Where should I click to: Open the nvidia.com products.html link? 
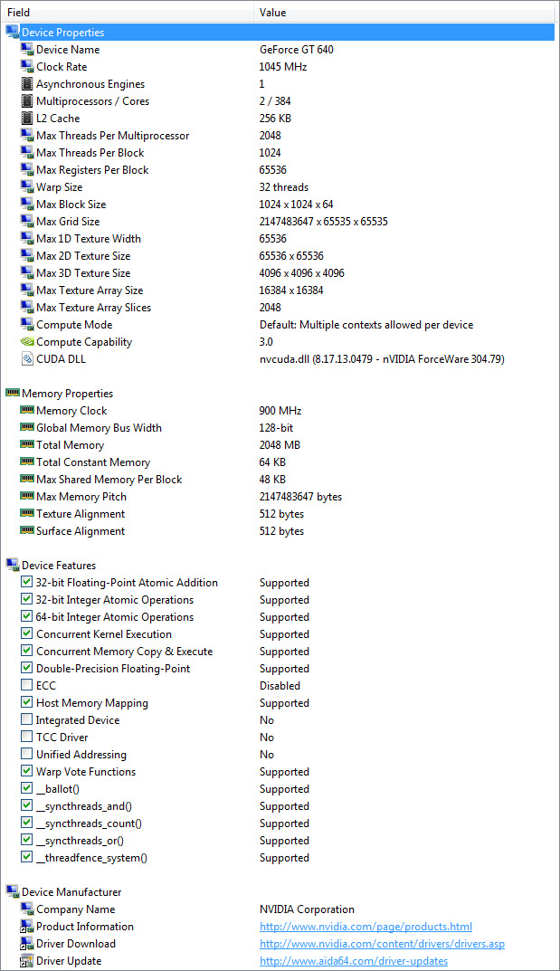[365, 927]
